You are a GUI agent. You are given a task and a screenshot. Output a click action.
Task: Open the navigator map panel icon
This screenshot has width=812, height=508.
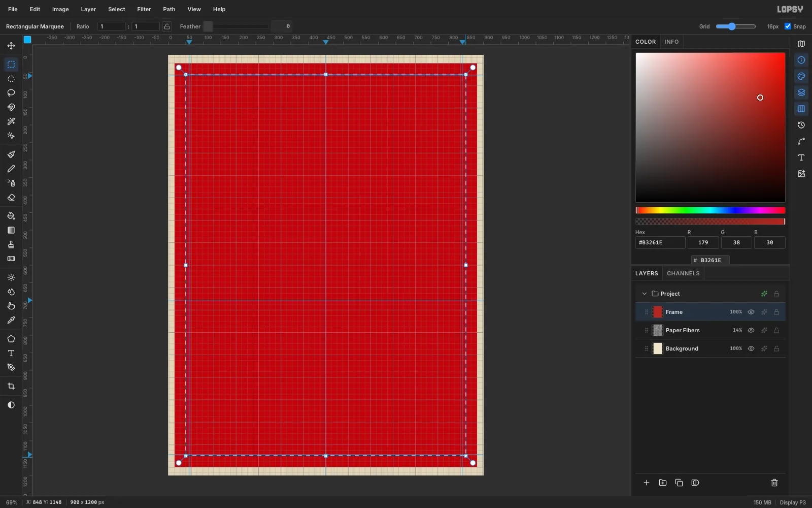click(801, 44)
